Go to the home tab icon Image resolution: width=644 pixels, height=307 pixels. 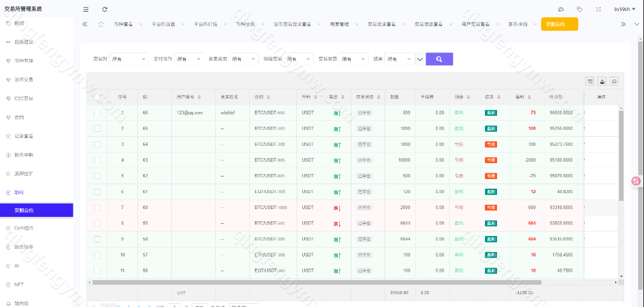[x=101, y=24]
